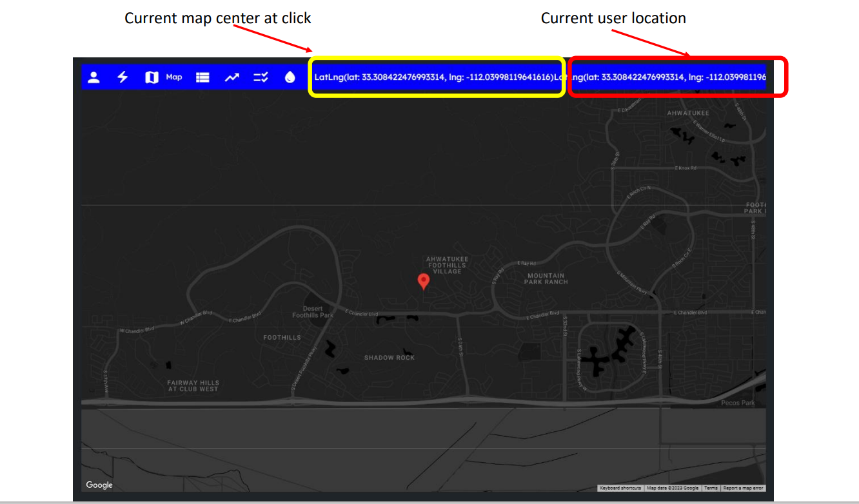Open the Terms link
The height and width of the screenshot is (504, 859).
711,488
